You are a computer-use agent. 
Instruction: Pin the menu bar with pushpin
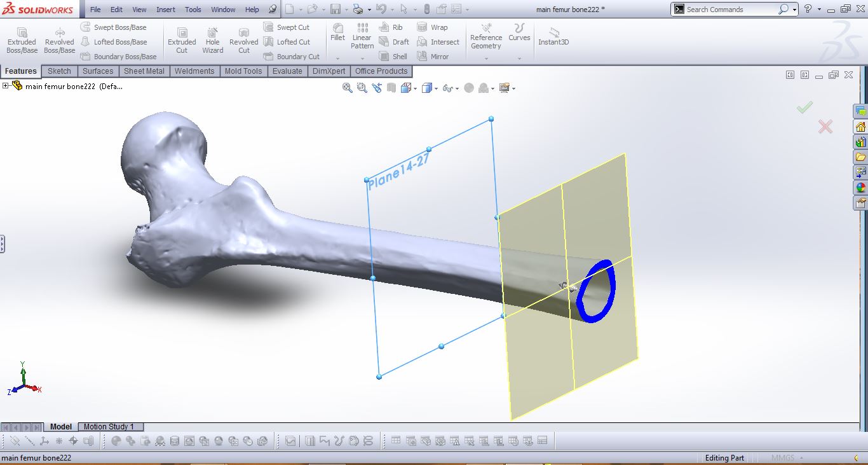tap(273, 10)
